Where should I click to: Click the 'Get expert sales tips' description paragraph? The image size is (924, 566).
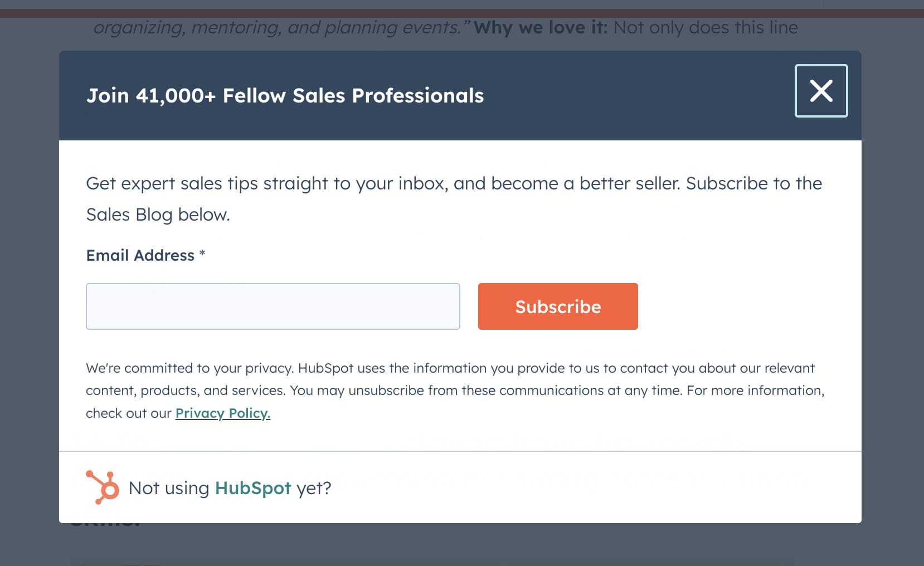pyautogui.click(x=454, y=199)
